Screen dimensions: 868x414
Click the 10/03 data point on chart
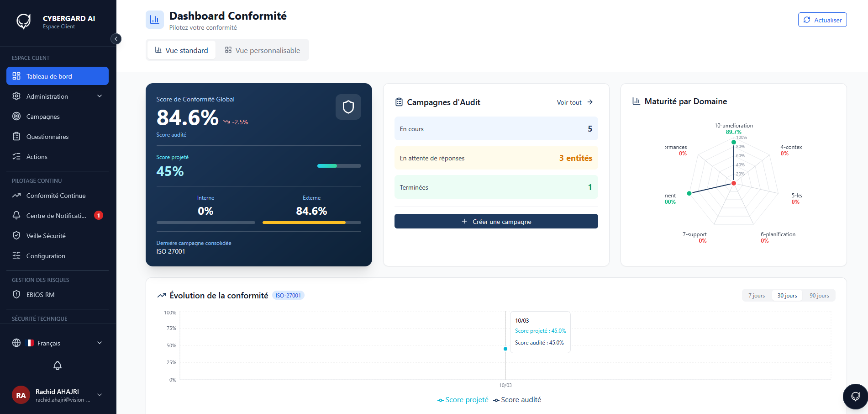click(505, 349)
